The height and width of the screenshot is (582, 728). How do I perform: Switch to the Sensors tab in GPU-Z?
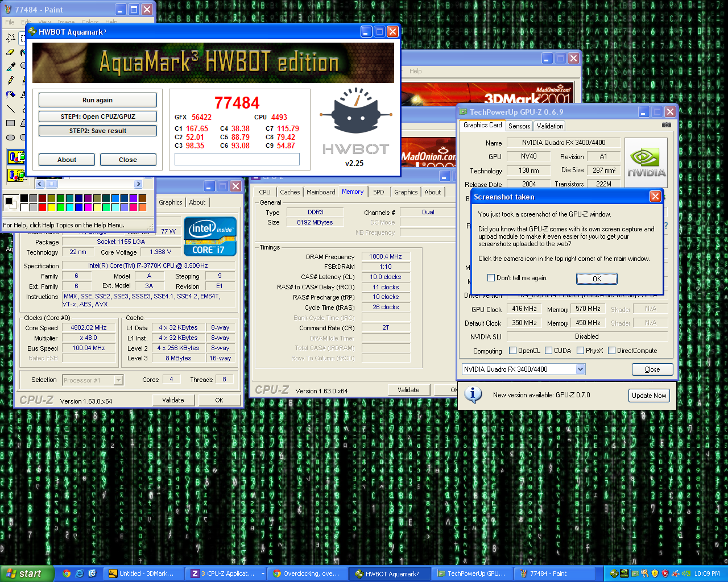[x=519, y=126]
